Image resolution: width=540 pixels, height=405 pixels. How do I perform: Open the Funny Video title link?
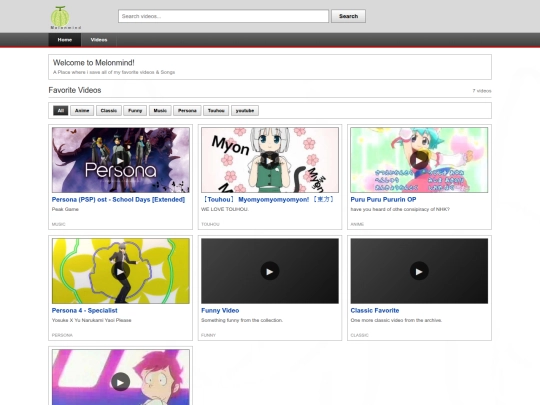[220, 311]
